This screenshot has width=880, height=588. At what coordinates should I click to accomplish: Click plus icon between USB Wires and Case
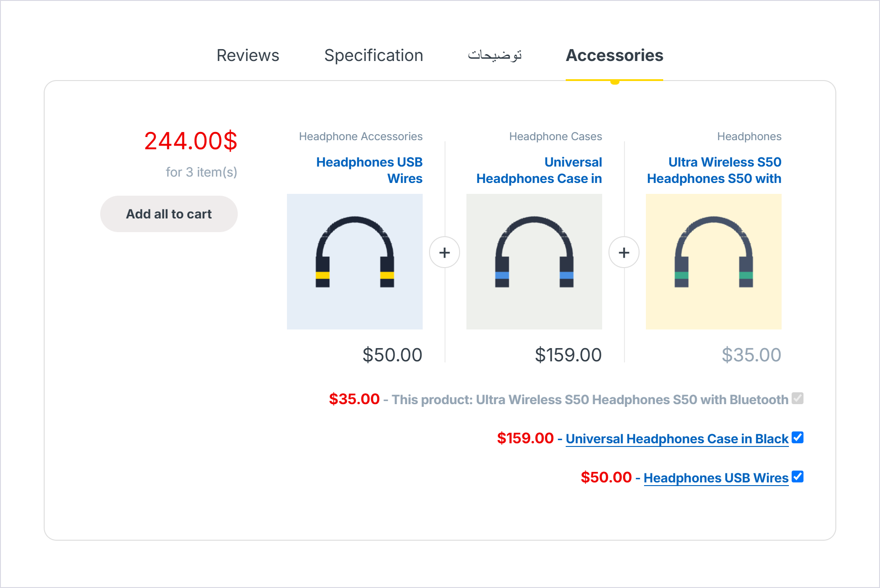pos(445,252)
